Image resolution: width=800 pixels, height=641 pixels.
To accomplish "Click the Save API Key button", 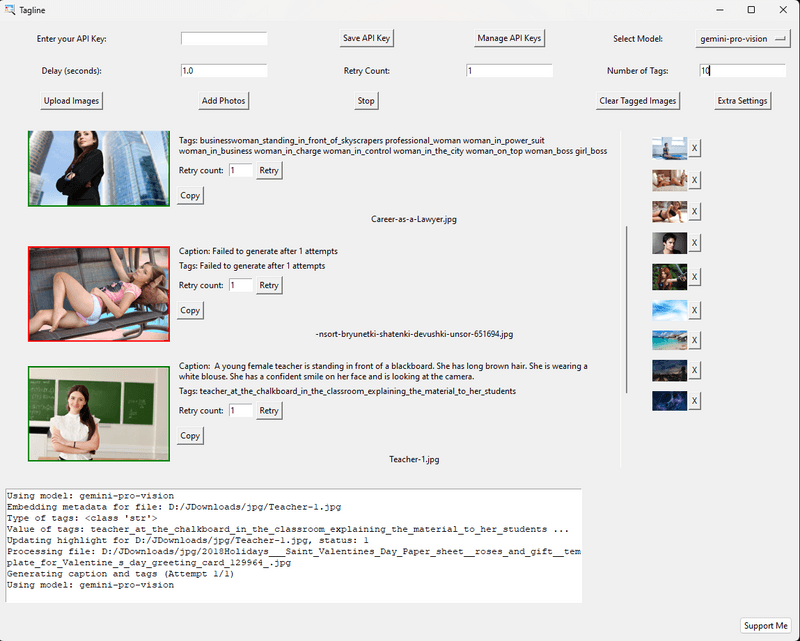I will click(366, 38).
